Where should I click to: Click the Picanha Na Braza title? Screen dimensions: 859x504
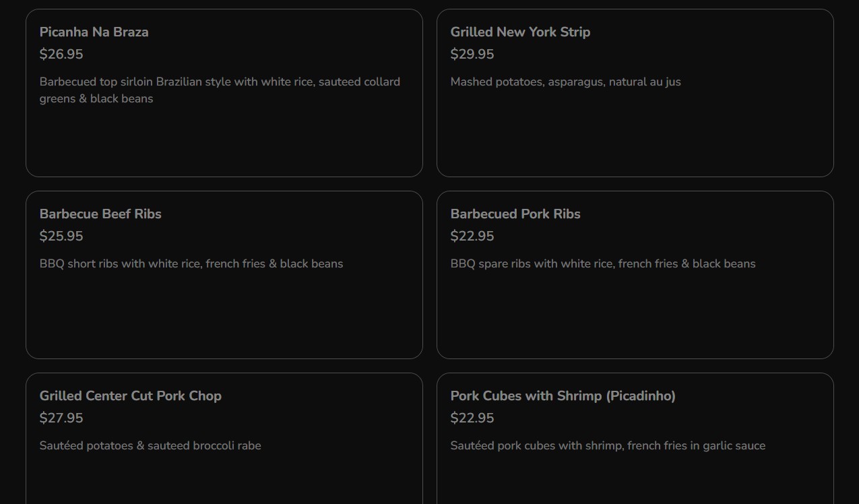94,32
